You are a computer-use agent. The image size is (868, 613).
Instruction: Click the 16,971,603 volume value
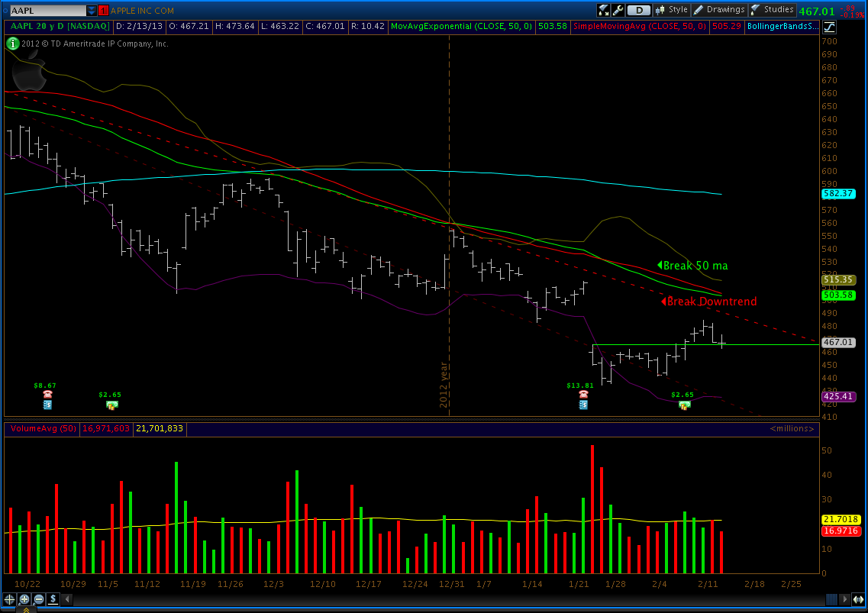(x=105, y=428)
